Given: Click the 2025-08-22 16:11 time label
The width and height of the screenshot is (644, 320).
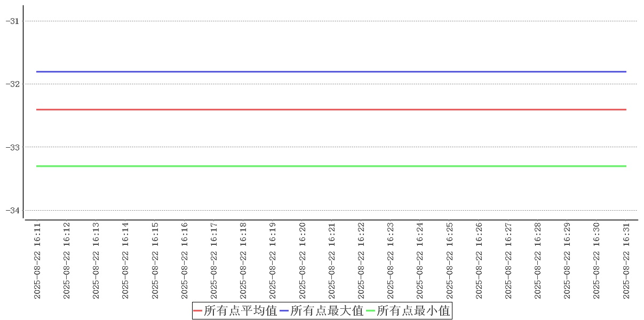Looking at the screenshot, I should [x=37, y=260].
